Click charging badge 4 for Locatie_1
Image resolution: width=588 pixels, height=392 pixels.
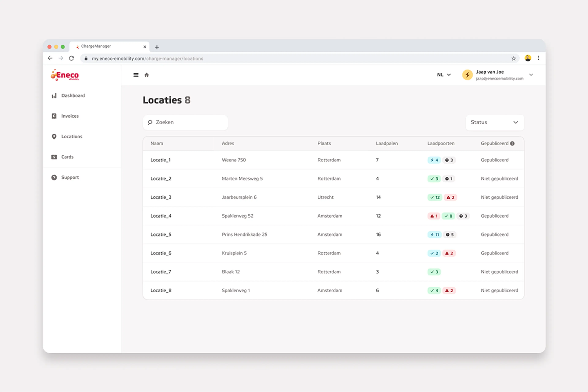pos(434,160)
